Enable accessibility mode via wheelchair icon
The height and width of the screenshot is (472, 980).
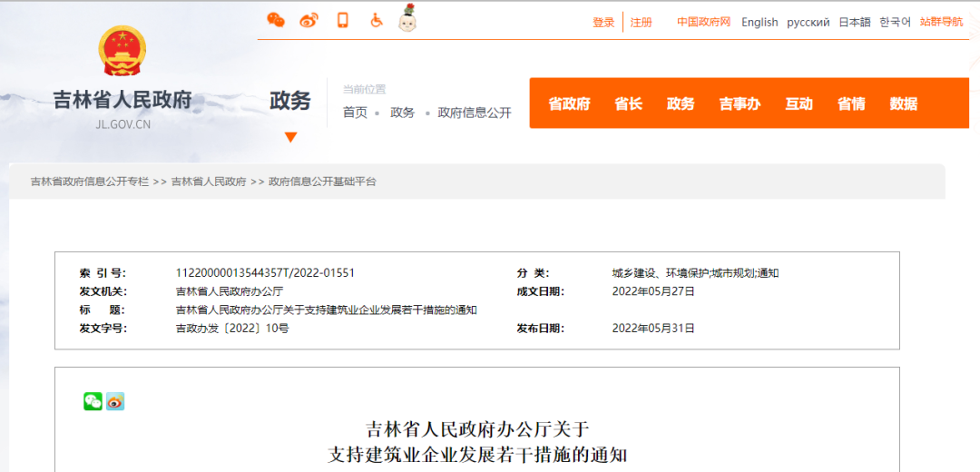376,20
